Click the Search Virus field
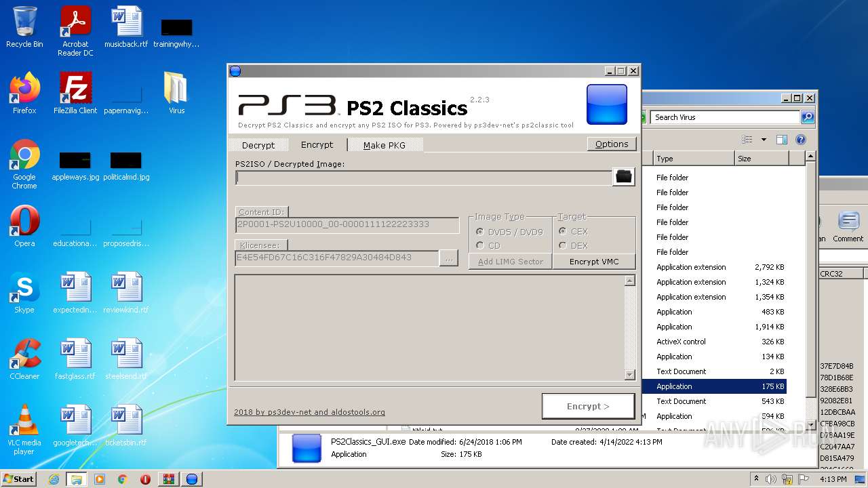The image size is (868, 488). (726, 117)
